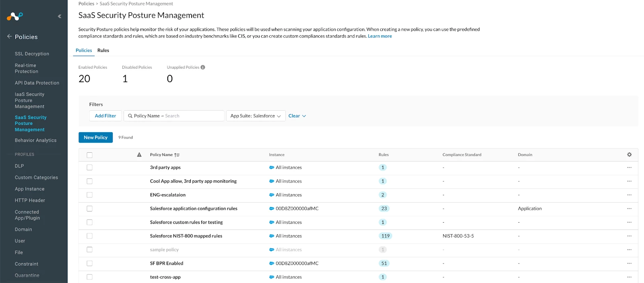Viewport: 644px width, 283px height.
Task: Go back using Policies arrow icon
Action: [x=9, y=37]
